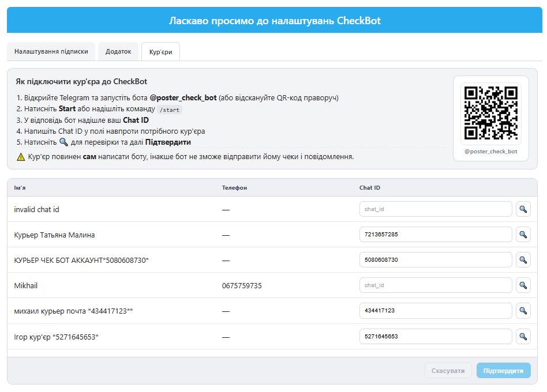Screen dimensions: 547x392
Task: Click the @poster_check_bot label under QR code
Action: click(x=490, y=152)
